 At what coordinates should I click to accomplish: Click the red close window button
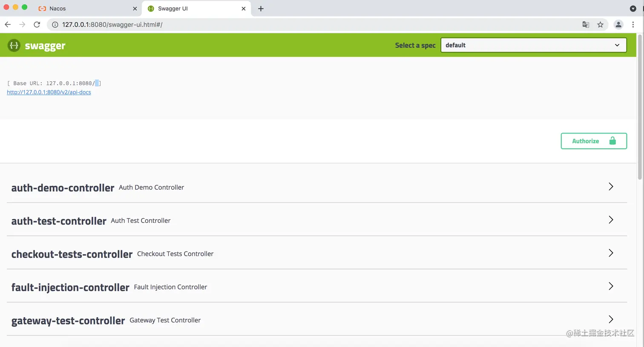pyautogui.click(x=6, y=7)
